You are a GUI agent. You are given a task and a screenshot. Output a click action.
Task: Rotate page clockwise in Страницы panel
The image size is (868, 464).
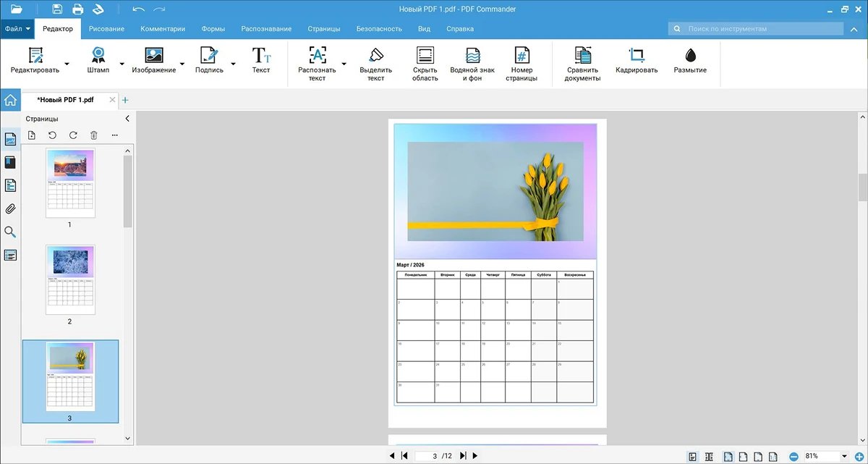pos(73,135)
